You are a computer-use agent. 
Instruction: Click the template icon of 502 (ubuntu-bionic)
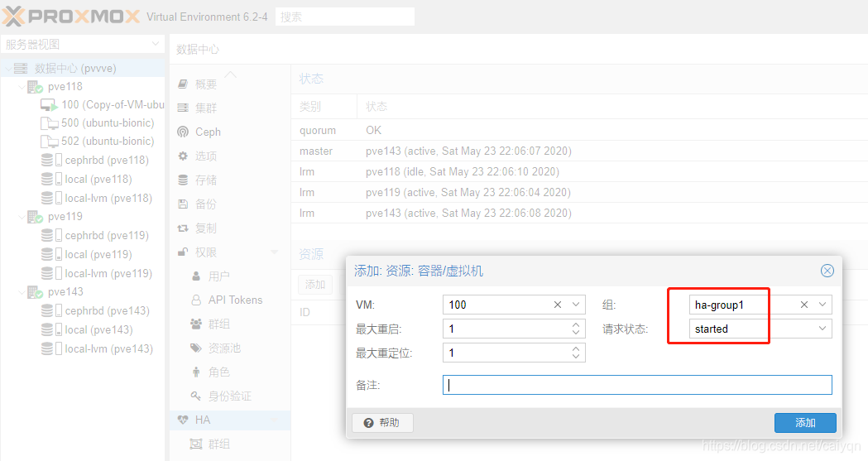coord(50,142)
